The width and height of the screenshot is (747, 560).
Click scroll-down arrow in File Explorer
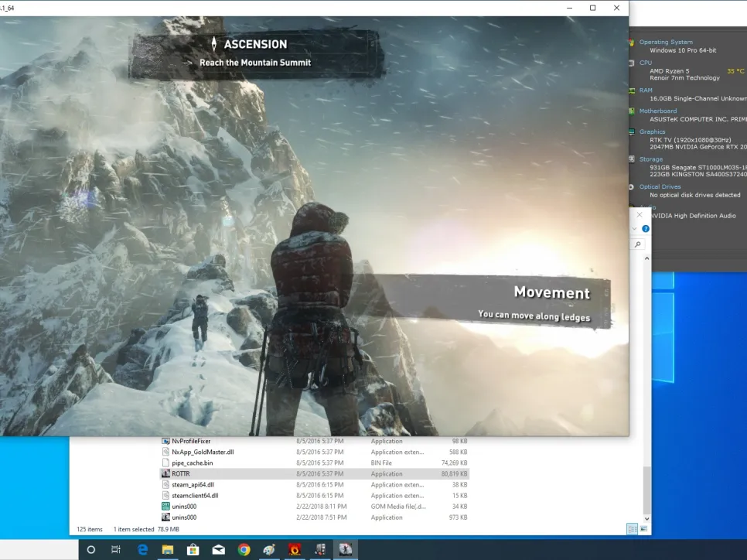tap(646, 518)
